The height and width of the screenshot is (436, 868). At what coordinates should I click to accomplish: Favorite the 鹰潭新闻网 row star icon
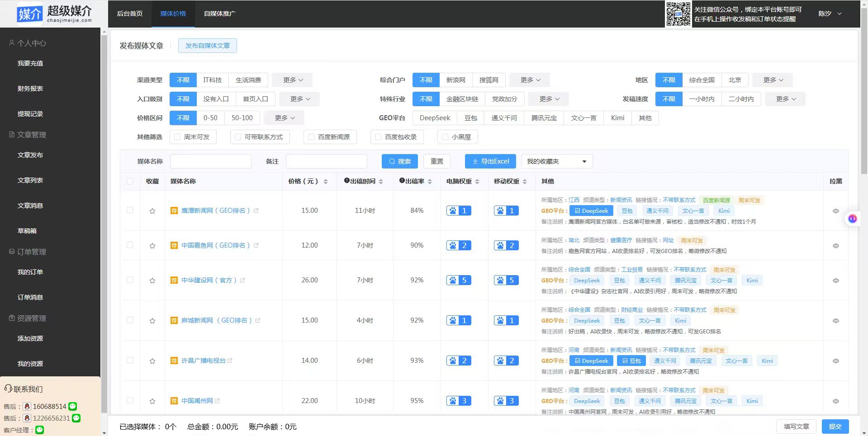coord(152,211)
